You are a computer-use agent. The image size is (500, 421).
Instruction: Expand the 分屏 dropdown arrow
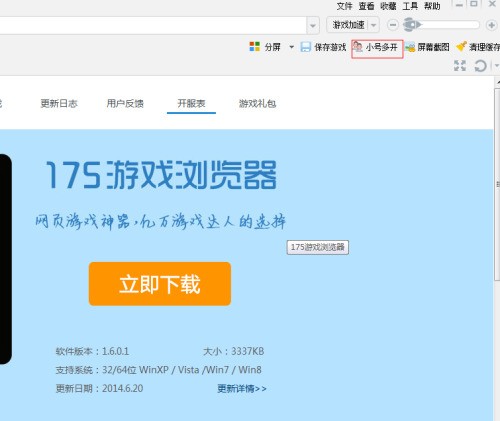coord(291,47)
